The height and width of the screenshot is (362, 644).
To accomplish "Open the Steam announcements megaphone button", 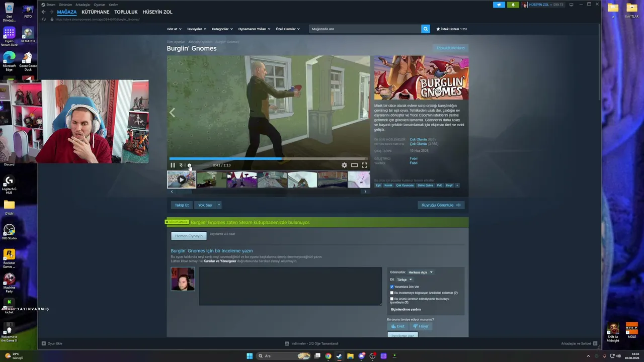I will [499, 5].
